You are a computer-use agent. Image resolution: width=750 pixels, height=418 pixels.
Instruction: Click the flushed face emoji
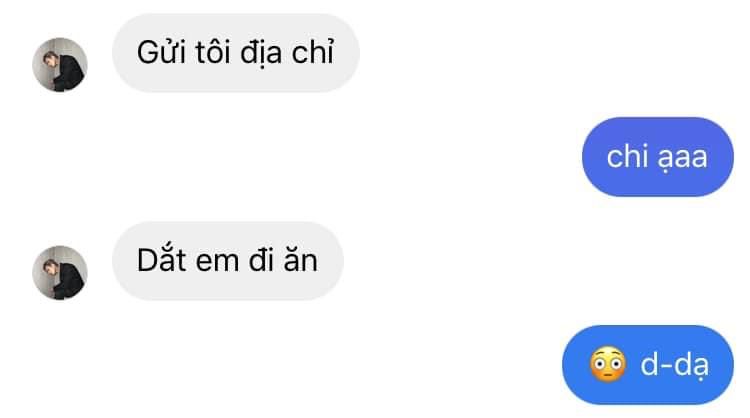pos(607,364)
